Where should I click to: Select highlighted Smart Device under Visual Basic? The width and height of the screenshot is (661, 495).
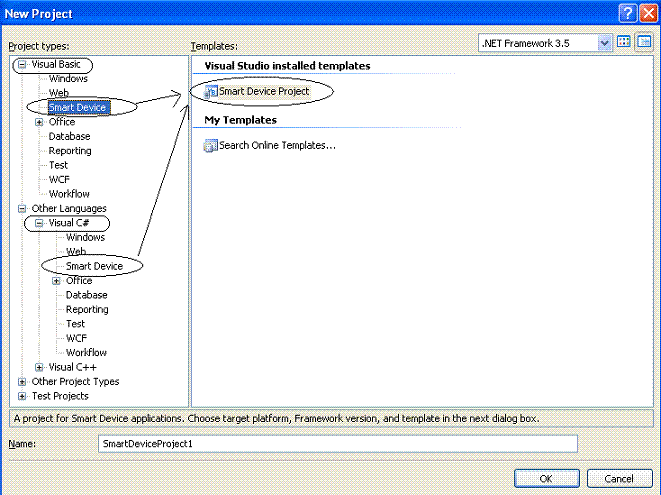point(79,108)
